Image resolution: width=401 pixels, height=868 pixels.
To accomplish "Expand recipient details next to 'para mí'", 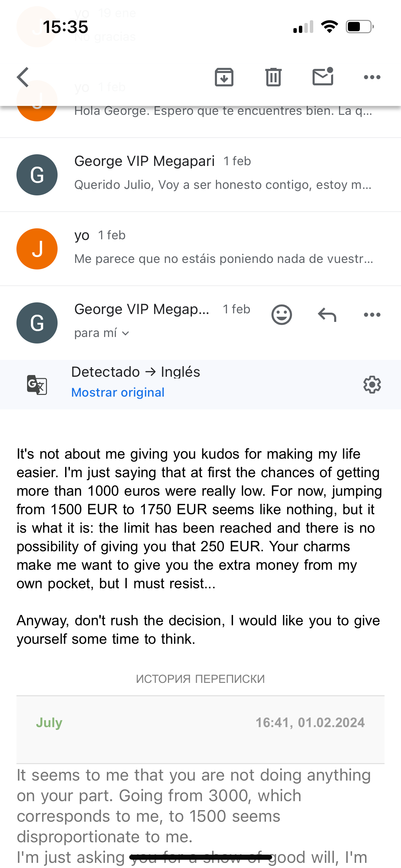I will pos(125,333).
